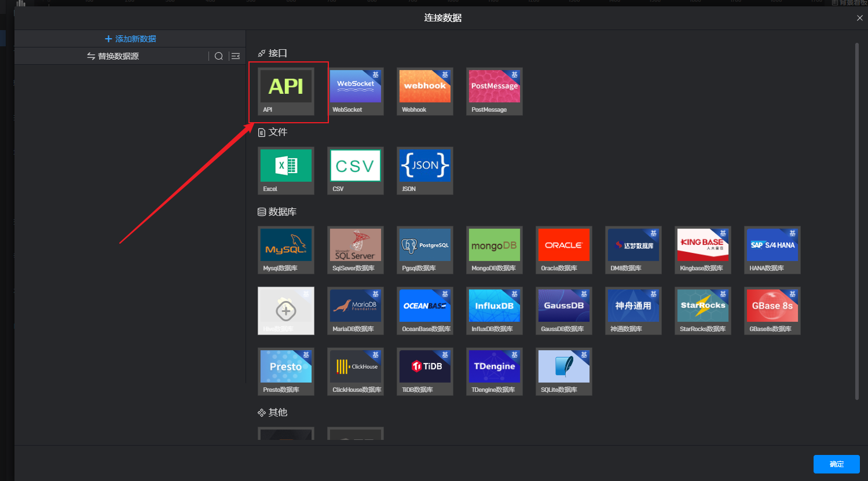The width and height of the screenshot is (868, 481).
Task: Pick the HANA数据库 card
Action: (x=772, y=250)
